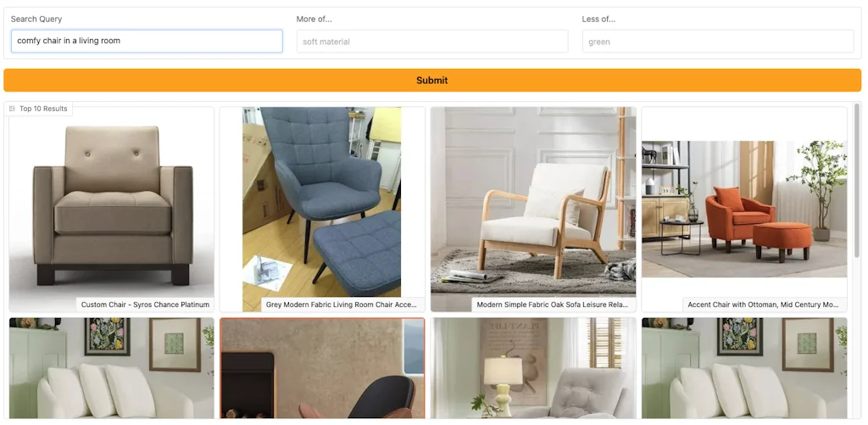868x425 pixels.
Task: Click the 'Top 10 Results' gallery label
Action: point(43,109)
